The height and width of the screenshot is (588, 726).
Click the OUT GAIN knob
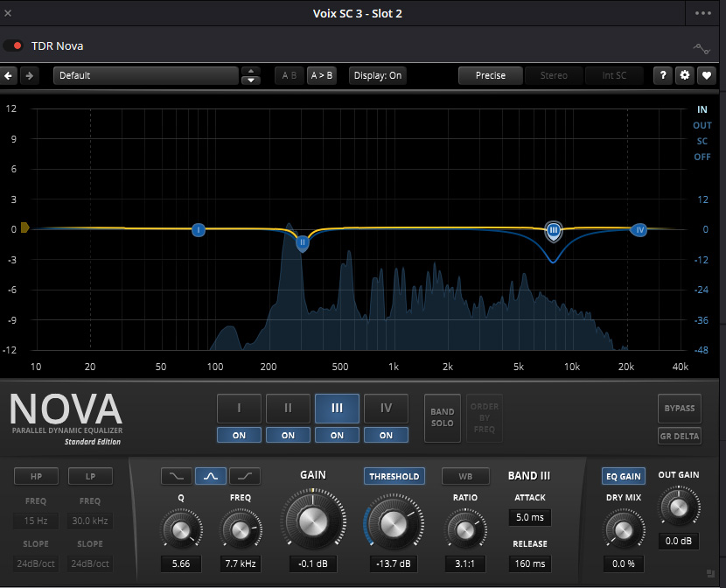pyautogui.click(x=678, y=507)
